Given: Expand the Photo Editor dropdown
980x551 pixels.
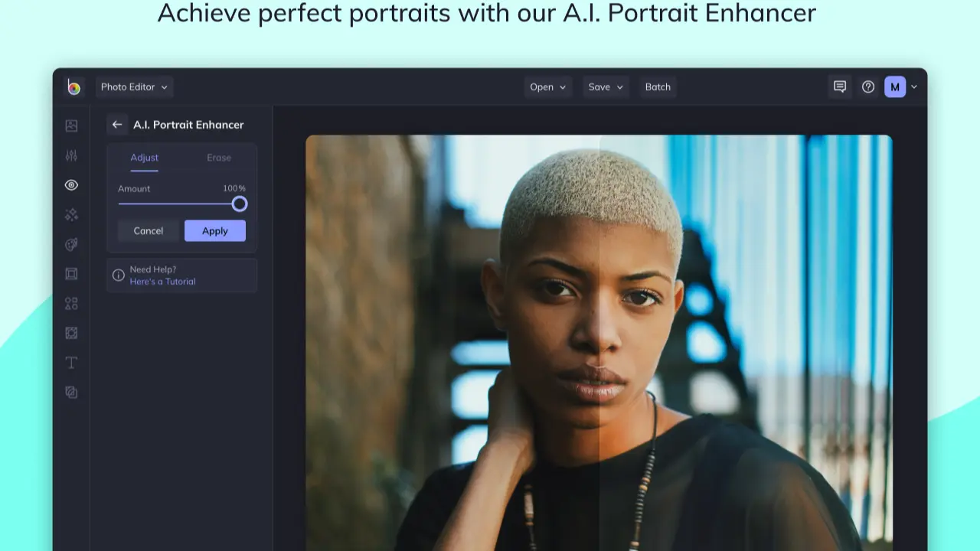Looking at the screenshot, I should tap(134, 87).
